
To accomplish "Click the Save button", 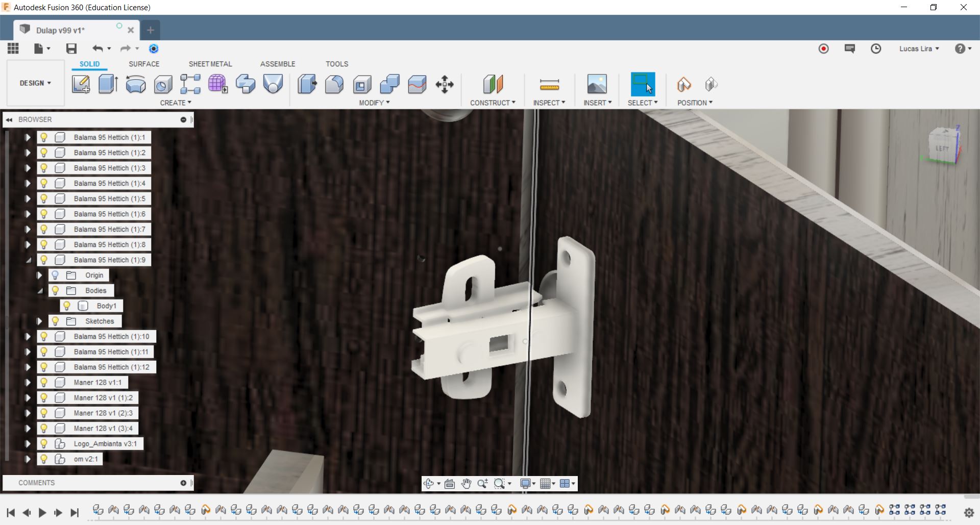I will (71, 48).
